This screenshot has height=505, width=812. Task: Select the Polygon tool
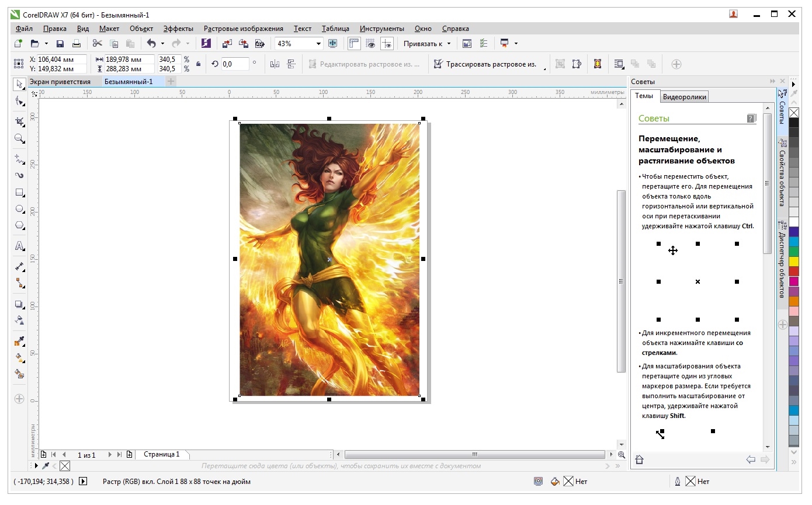(x=19, y=225)
